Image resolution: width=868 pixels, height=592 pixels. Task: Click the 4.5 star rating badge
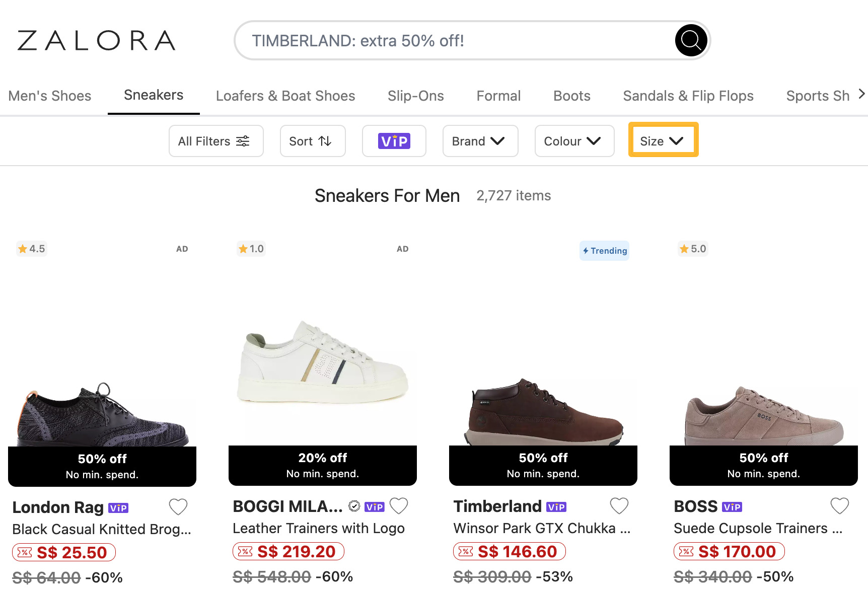tap(32, 248)
